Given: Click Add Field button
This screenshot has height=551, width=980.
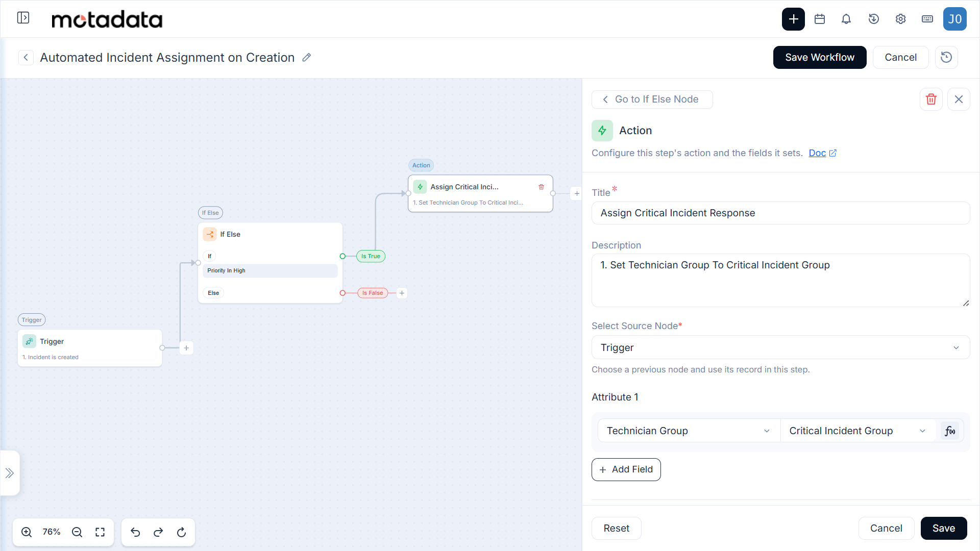Looking at the screenshot, I should coord(626,469).
